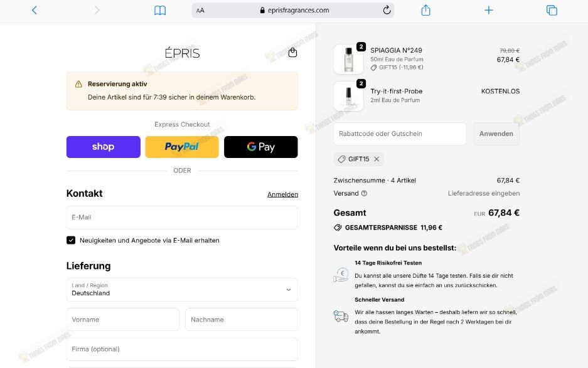
Task: Pay with Shop express checkout
Action: 103,147
